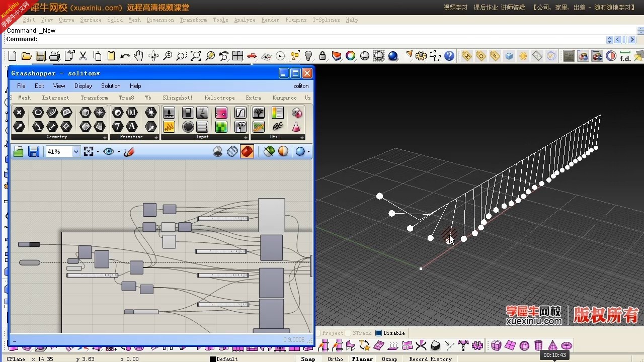Click the Point parameter icon in Geometry panel
The width and height of the screenshot is (644, 362).
click(19, 113)
